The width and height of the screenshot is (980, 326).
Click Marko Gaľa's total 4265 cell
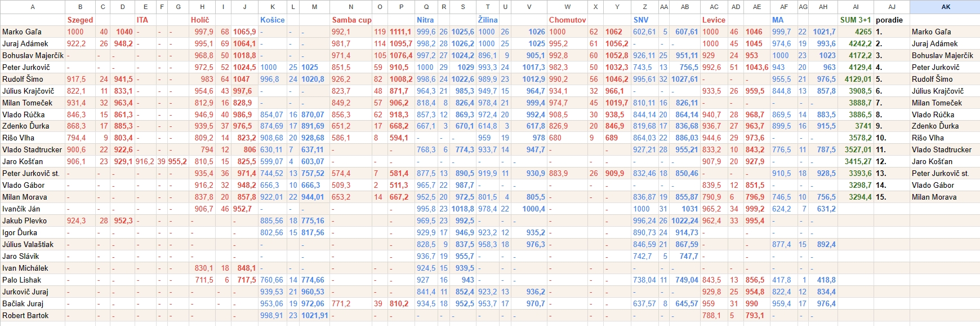click(x=856, y=32)
